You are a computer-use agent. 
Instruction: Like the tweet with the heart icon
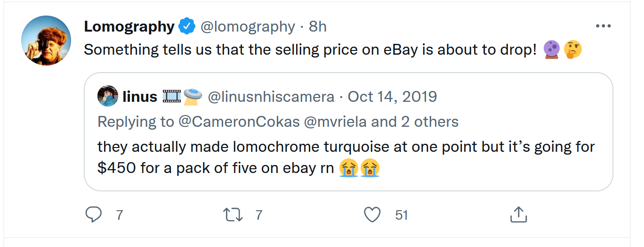click(x=372, y=215)
